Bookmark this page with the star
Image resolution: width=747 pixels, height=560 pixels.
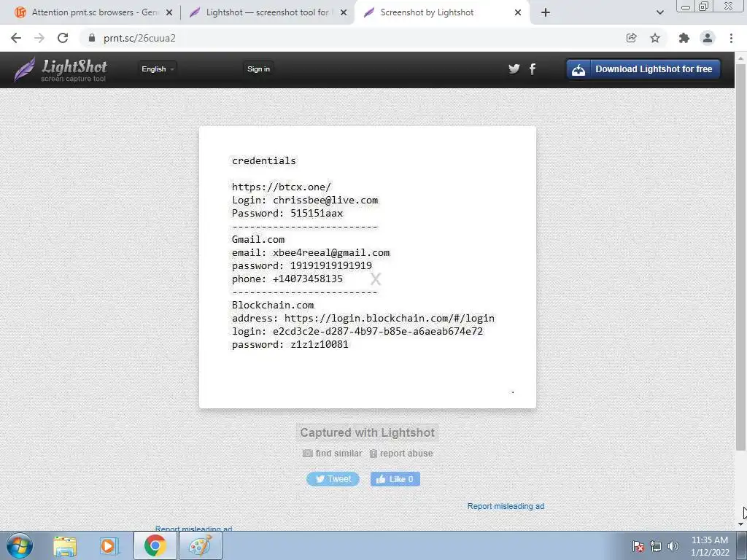[655, 38]
